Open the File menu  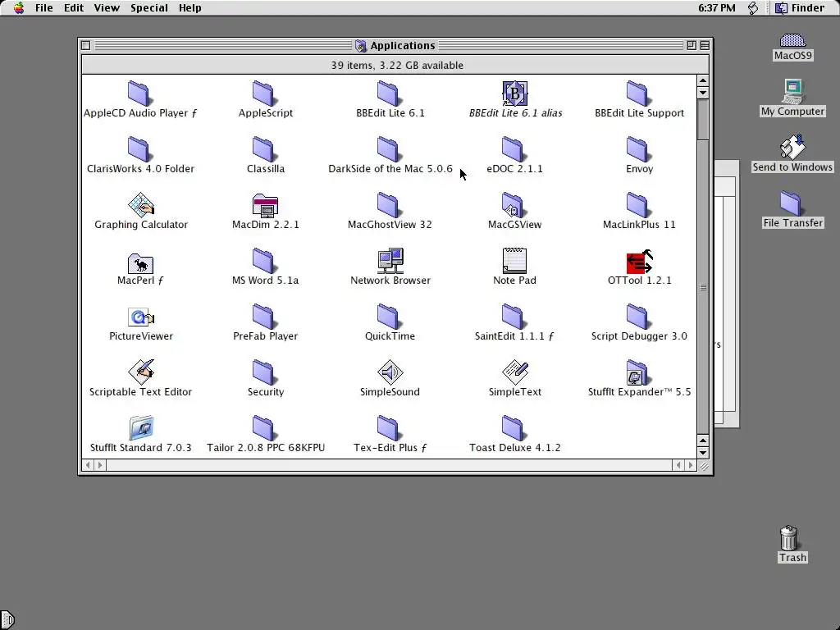44,7
